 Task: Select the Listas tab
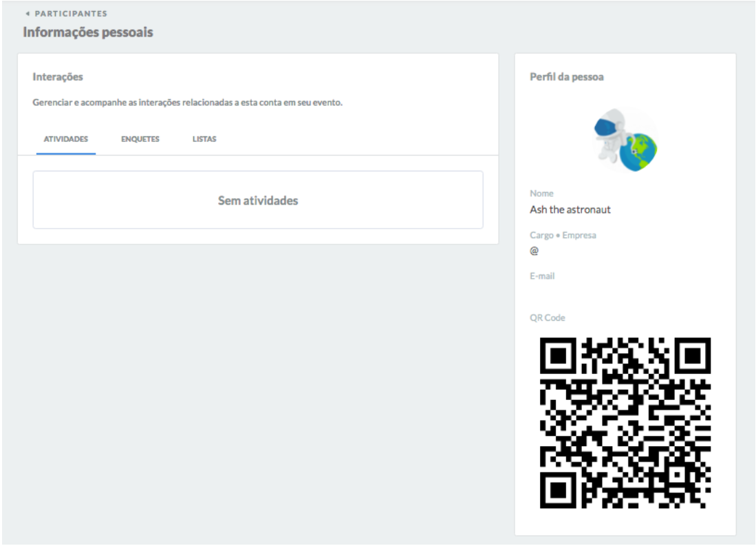coord(204,139)
